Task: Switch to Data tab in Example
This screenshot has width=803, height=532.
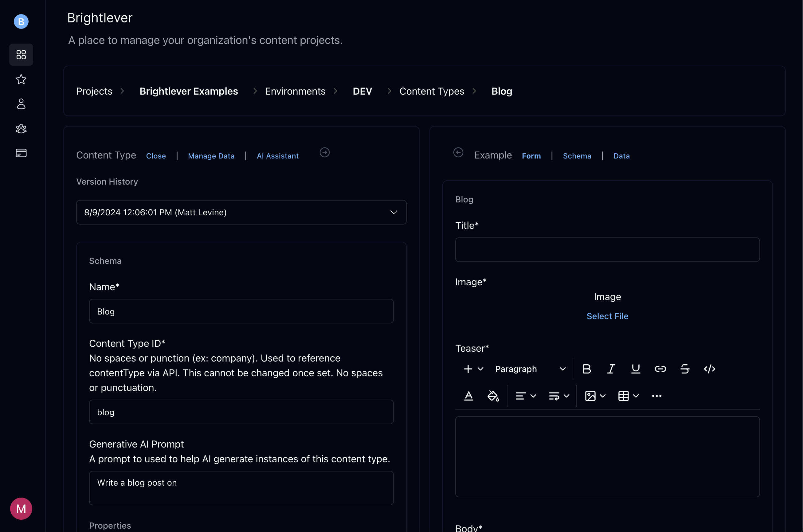Action: [621, 156]
